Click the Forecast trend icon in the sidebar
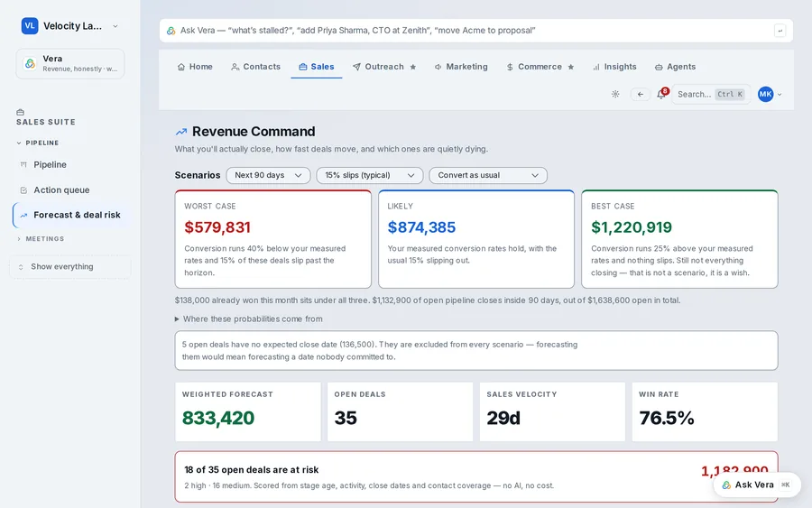The width and height of the screenshot is (812, 508). (23, 215)
